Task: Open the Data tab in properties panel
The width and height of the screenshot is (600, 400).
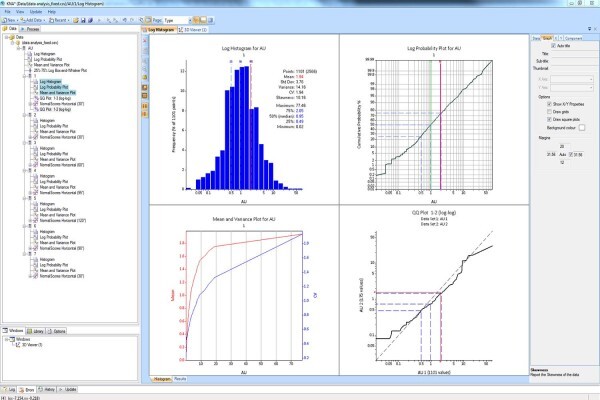Action: 536,38
